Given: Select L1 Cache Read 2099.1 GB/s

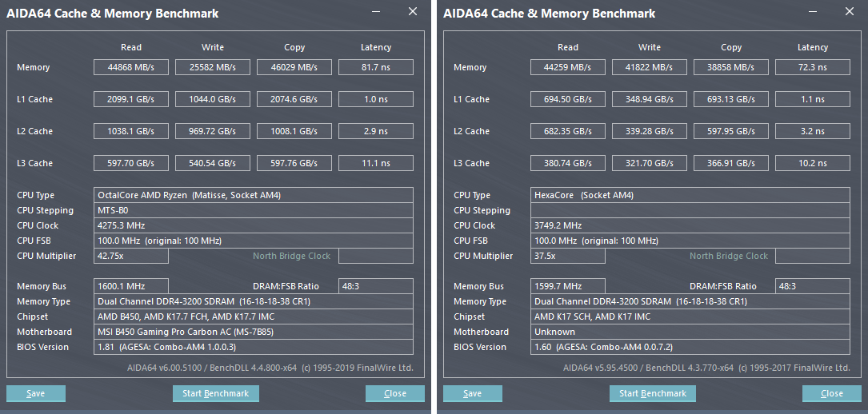Looking at the screenshot, I should (x=131, y=99).
